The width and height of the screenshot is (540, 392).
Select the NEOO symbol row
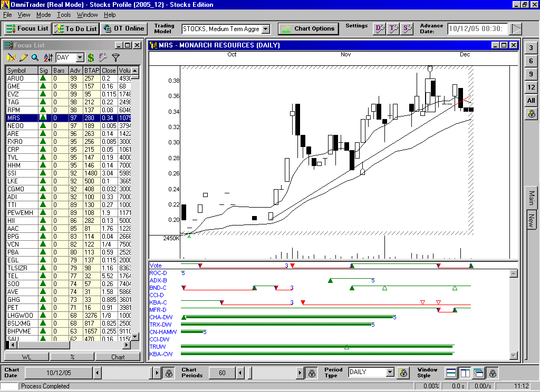pyautogui.click(x=69, y=126)
